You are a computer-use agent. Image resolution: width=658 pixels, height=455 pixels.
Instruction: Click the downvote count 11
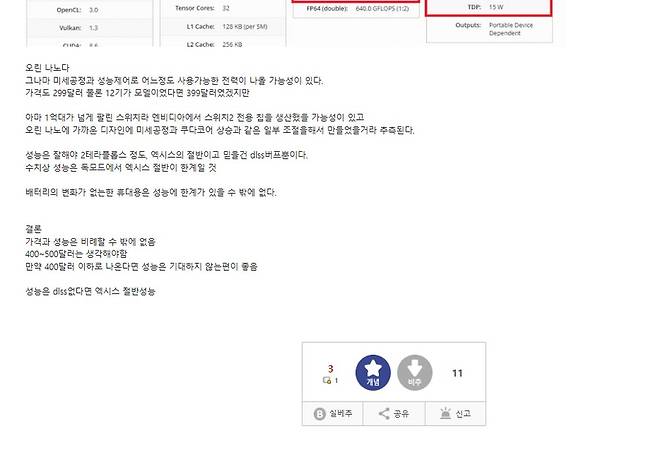pos(457,373)
